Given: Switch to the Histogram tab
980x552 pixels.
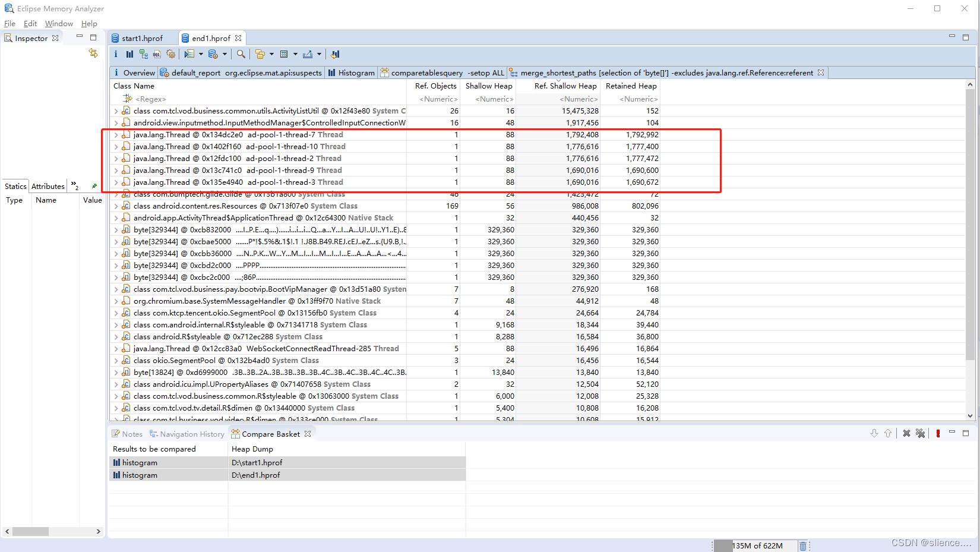Looking at the screenshot, I should [x=350, y=72].
